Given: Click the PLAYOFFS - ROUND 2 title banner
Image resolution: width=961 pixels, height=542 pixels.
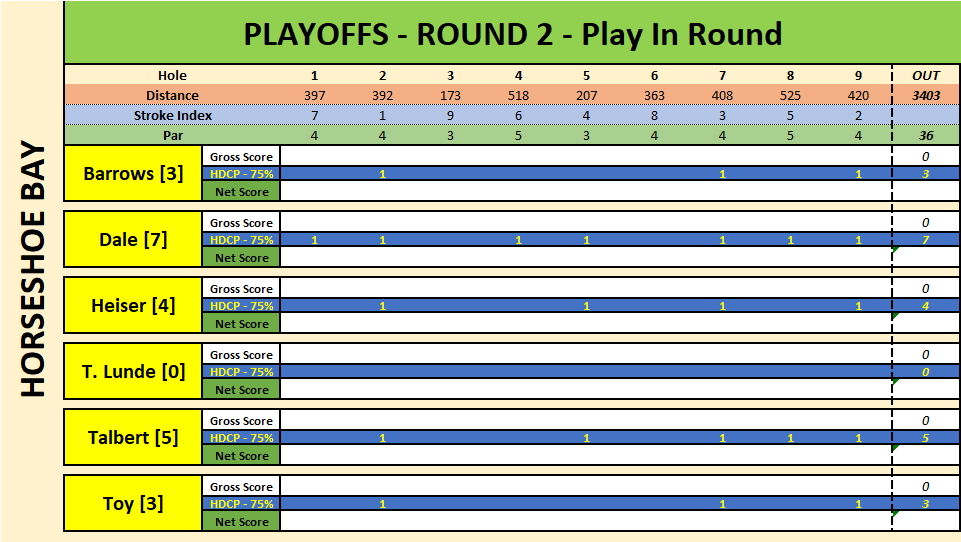Looking at the screenshot, I should click(x=512, y=34).
